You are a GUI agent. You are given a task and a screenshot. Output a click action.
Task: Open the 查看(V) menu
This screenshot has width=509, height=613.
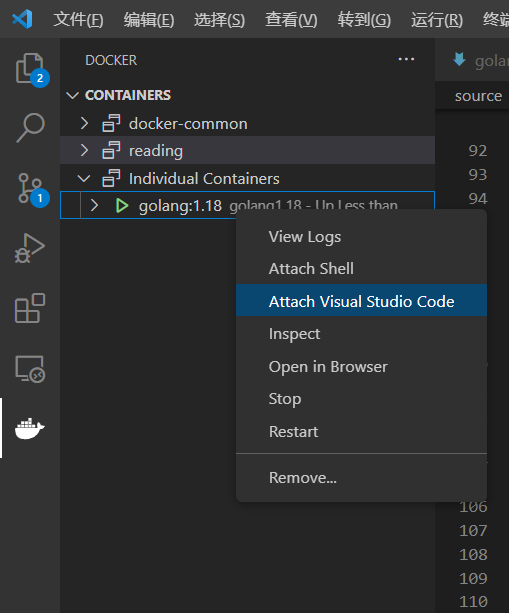(x=291, y=20)
